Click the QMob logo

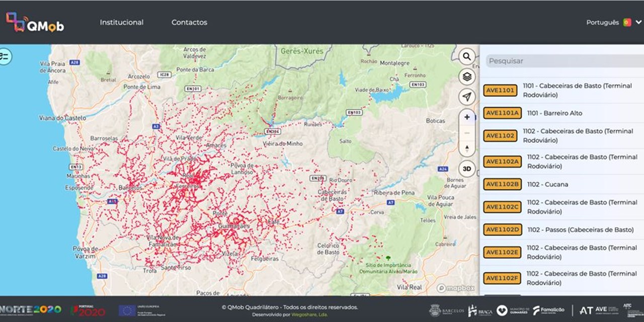click(35, 23)
